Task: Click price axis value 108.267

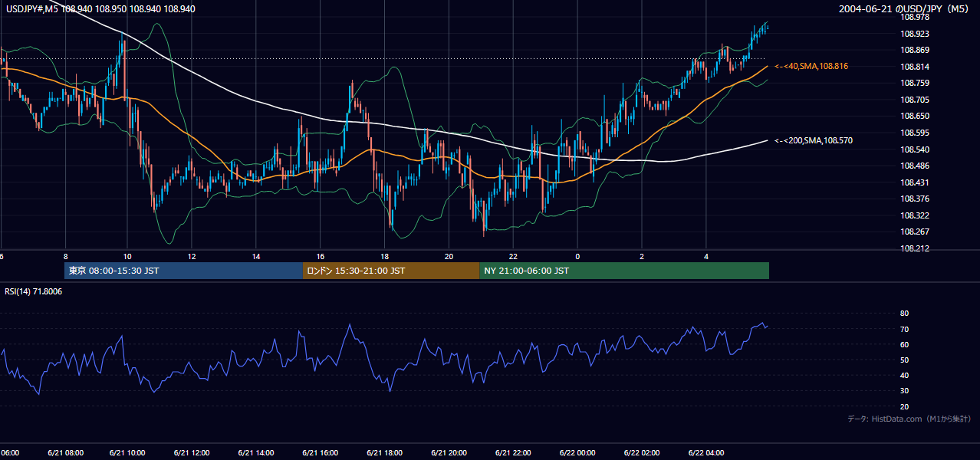Action: [916, 232]
